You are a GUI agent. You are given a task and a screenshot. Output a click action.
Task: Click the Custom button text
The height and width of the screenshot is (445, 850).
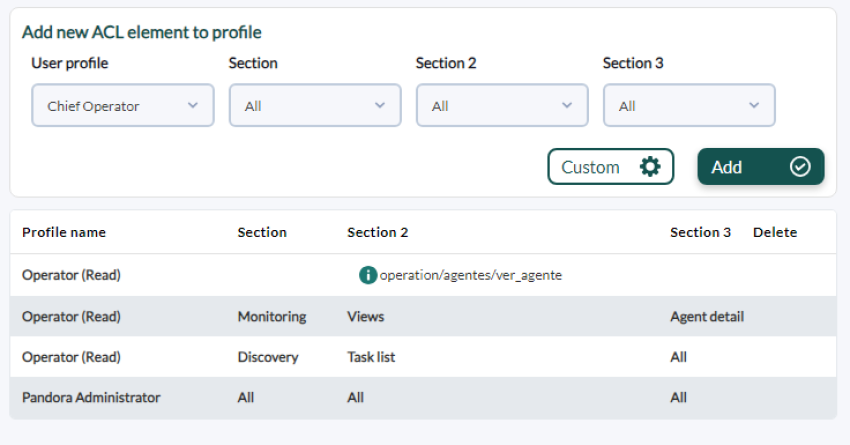[x=590, y=167]
